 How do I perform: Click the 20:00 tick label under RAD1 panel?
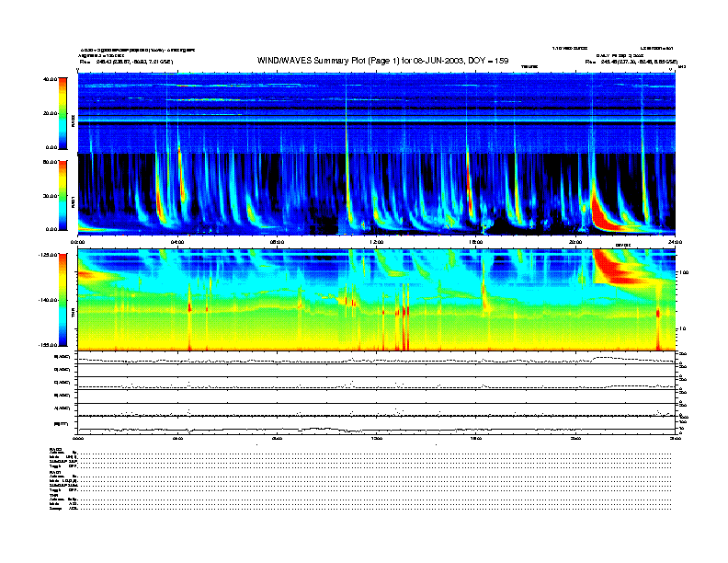(575, 242)
